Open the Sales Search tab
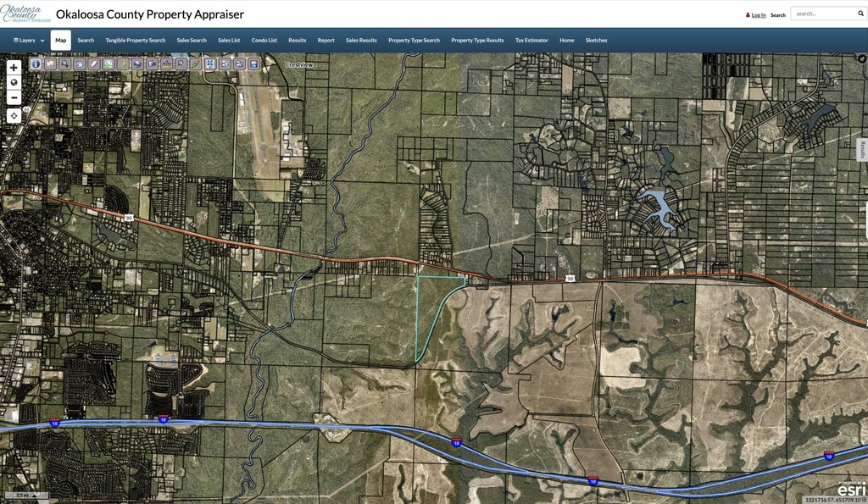 pyautogui.click(x=192, y=40)
